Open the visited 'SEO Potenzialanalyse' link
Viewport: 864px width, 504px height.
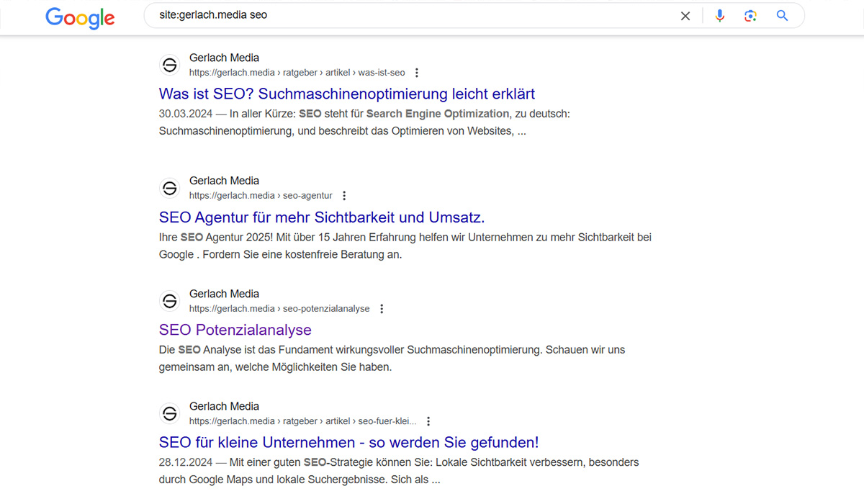[235, 330]
